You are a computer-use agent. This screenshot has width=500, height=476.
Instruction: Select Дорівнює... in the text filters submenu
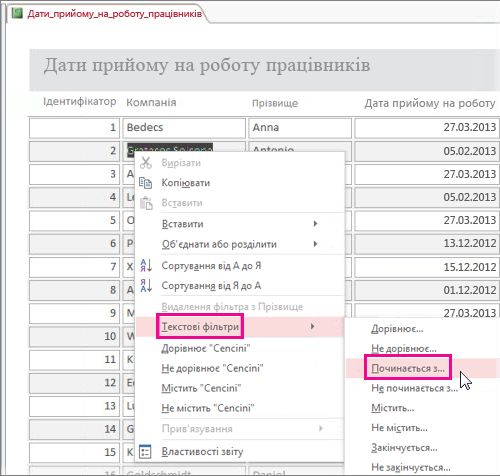click(x=397, y=329)
